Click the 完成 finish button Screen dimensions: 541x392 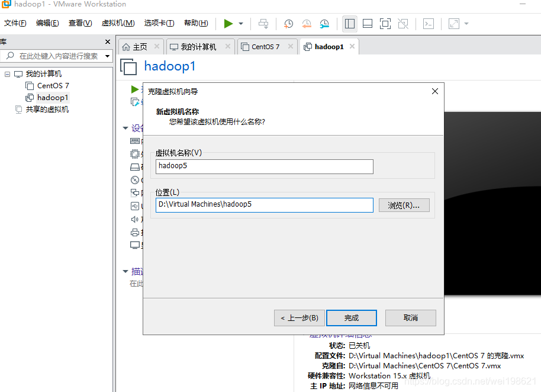(x=351, y=318)
